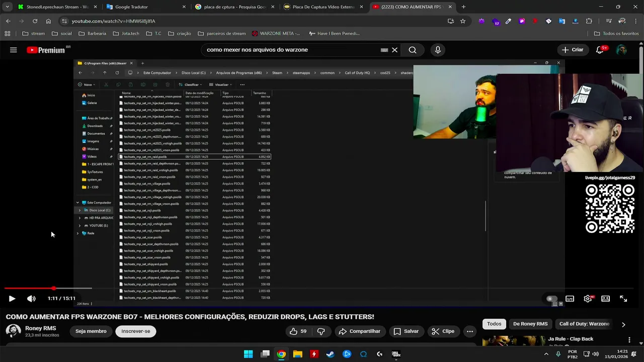Open Roney RMS channel avatar

pyautogui.click(x=13, y=331)
